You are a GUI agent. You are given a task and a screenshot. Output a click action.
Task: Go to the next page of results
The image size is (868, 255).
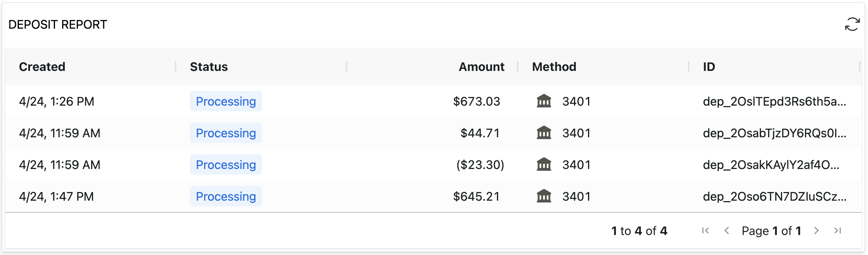click(x=816, y=230)
